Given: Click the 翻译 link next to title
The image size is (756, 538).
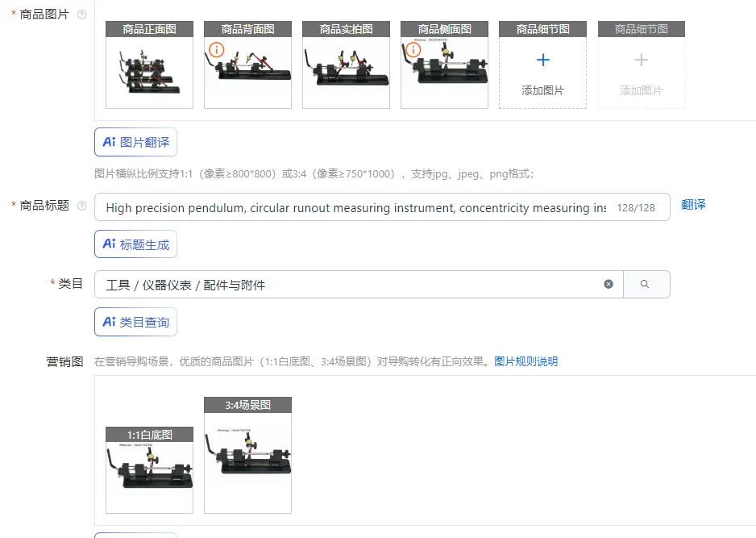Looking at the screenshot, I should [693, 205].
